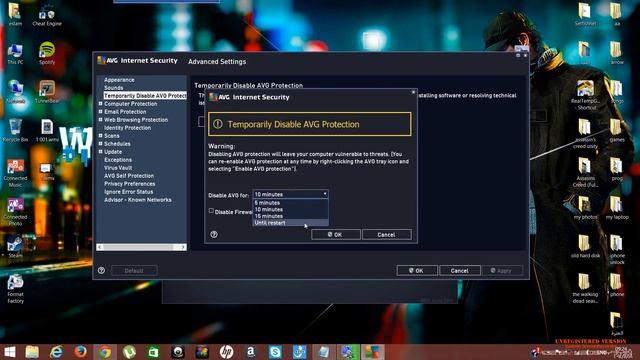This screenshot has height=360, width=640.
Task: Select the Format Factory desktop icon
Action: (x=15, y=289)
